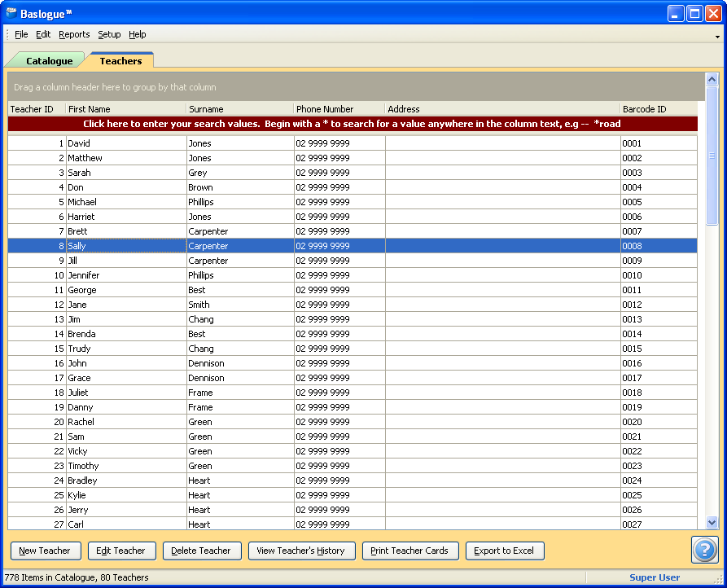Sort by Phone Number column header
Viewport: 727px width, 588px height.
[x=339, y=109]
